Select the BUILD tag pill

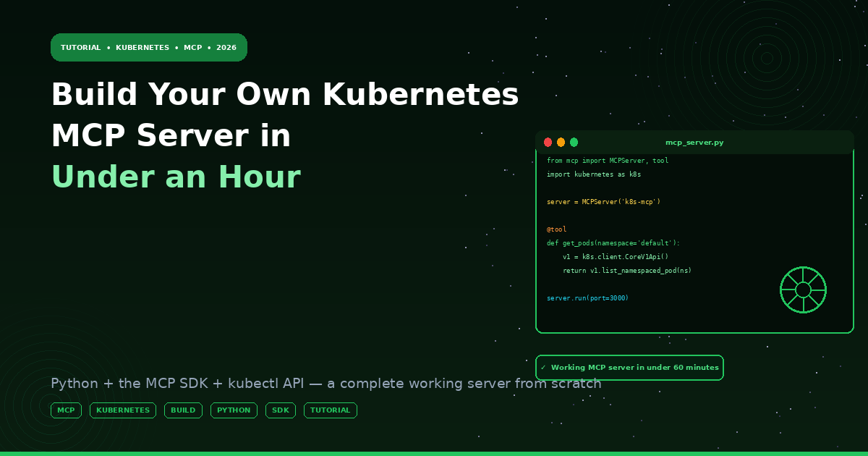[183, 410]
